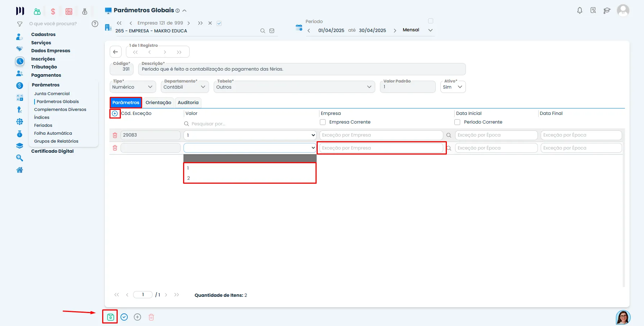Viewport: 644px width, 326px height.
Task: Click the graduation cap icon
Action: (x=607, y=10)
